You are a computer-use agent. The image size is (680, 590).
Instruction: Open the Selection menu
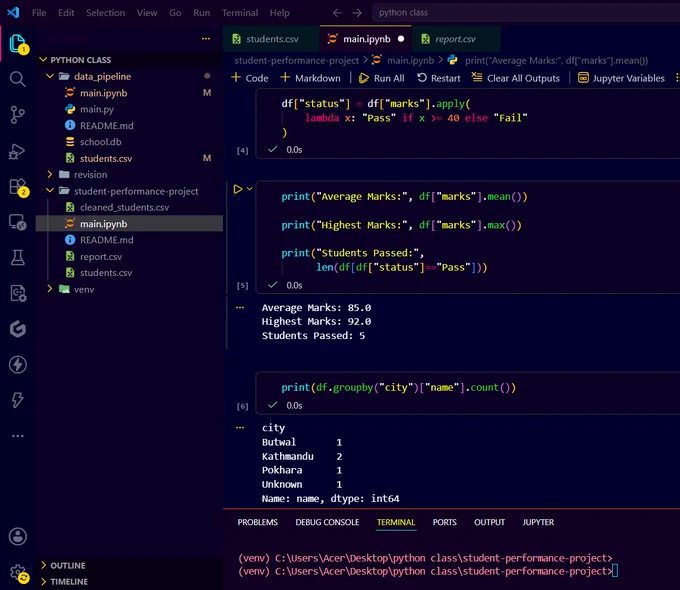pyautogui.click(x=105, y=13)
